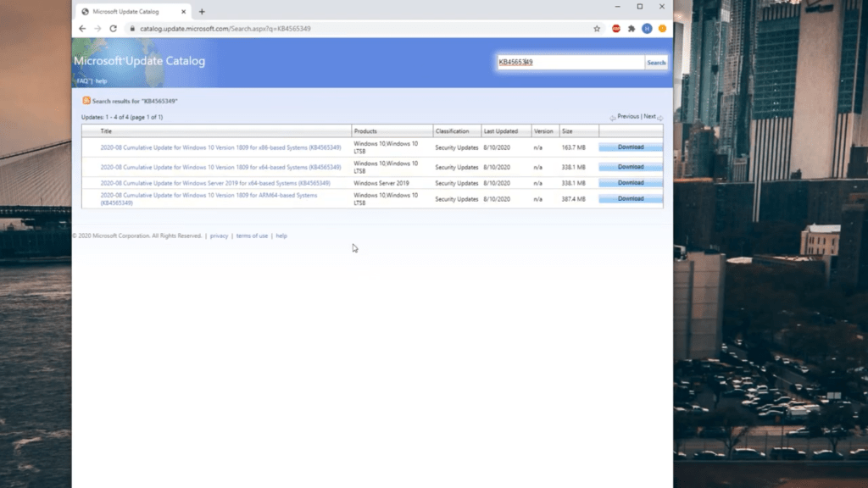Bookmark this page using the star icon
The height and width of the screenshot is (488, 868).
pyautogui.click(x=597, y=28)
